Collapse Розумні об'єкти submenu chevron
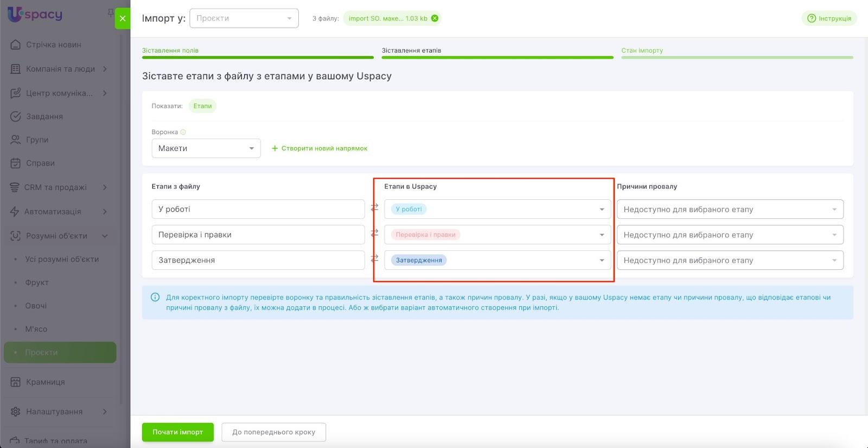 pos(105,236)
